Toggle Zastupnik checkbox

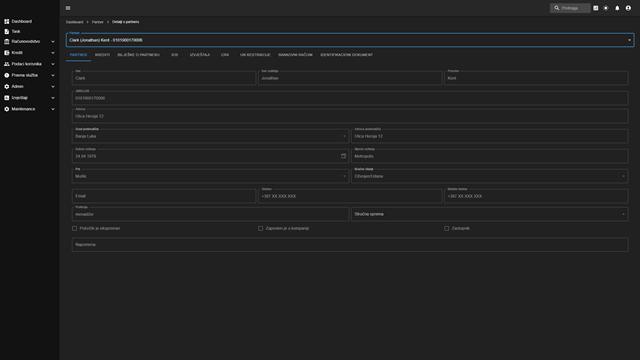(x=447, y=229)
